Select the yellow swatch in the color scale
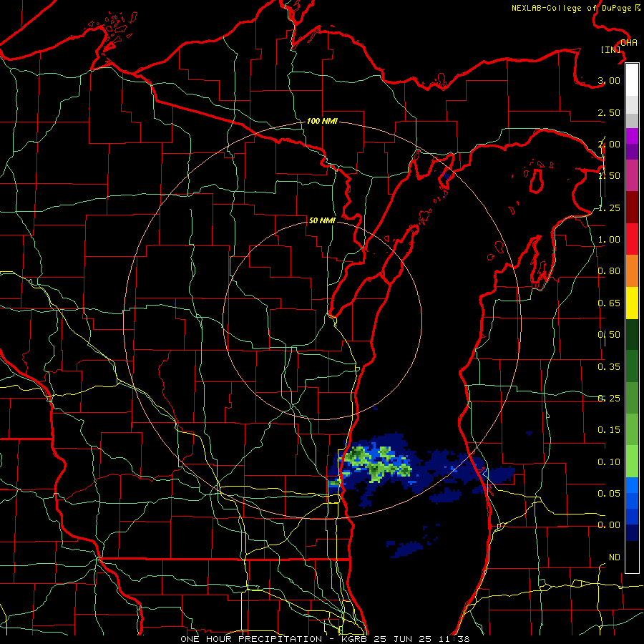Image resolution: width=644 pixels, height=644 pixels. pyautogui.click(x=632, y=303)
